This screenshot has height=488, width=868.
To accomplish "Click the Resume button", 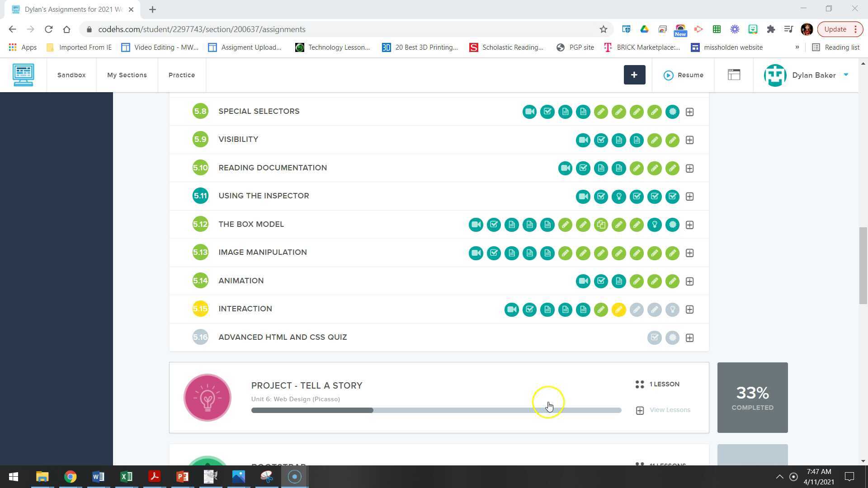I will tap(683, 75).
